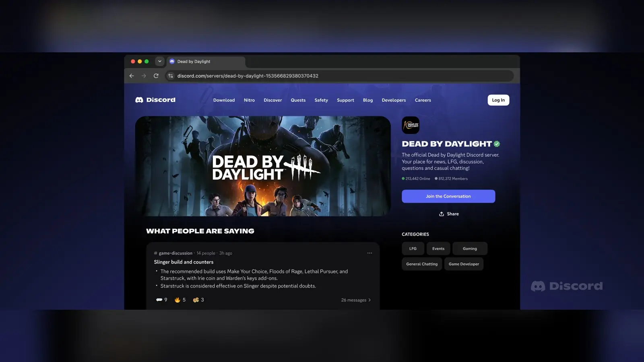Open the Blog nav link
The image size is (644, 362).
(x=368, y=100)
